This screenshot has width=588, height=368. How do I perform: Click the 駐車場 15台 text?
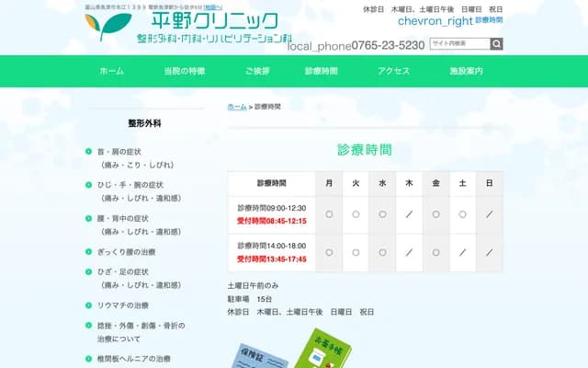click(x=250, y=299)
